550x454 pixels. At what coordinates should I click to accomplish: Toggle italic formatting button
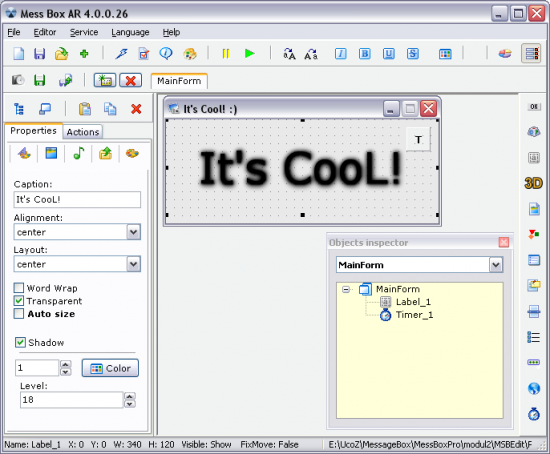[x=341, y=54]
